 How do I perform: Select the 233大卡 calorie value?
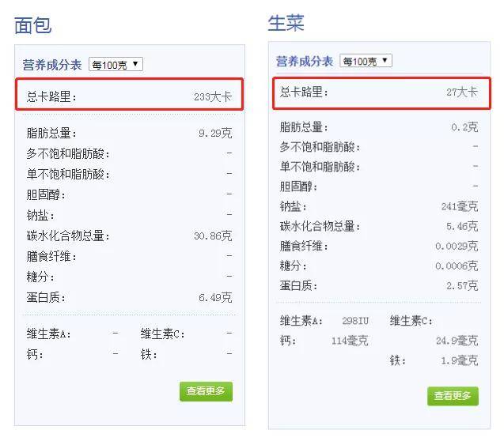[213, 96]
